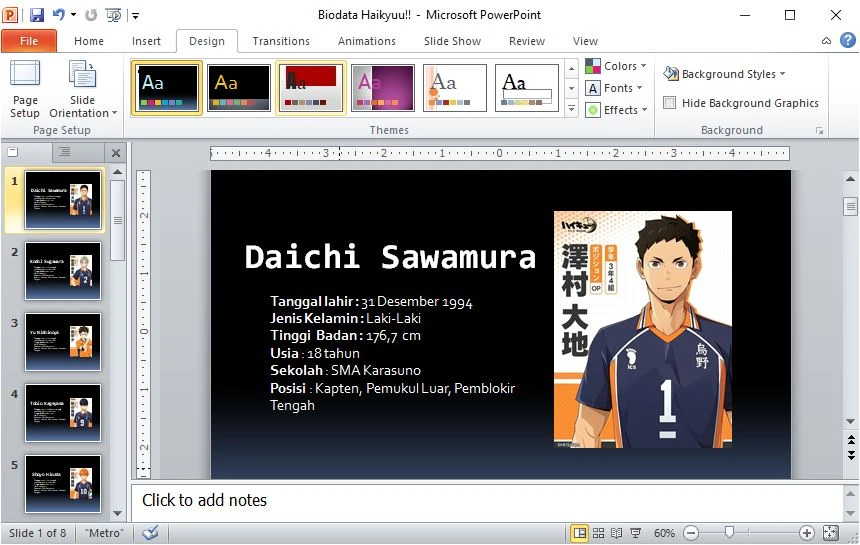The width and height of the screenshot is (860, 545).
Task: Open the Undo history dropdown arrow
Action: 73,15
